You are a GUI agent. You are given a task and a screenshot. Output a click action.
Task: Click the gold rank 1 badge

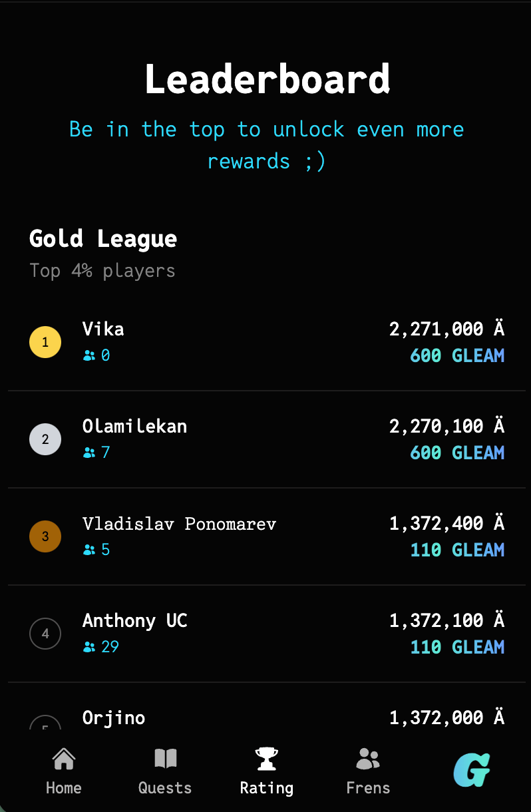click(x=45, y=342)
